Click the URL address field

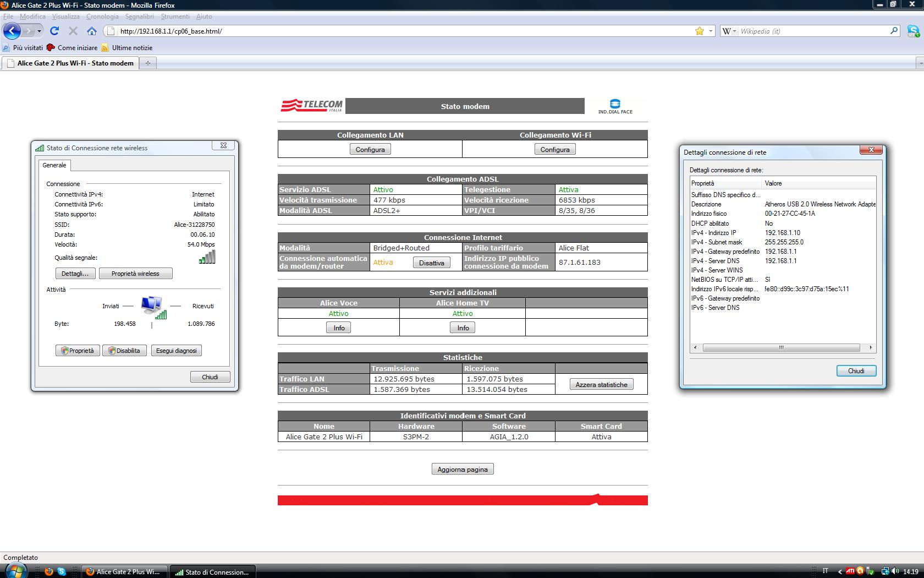[x=404, y=31]
